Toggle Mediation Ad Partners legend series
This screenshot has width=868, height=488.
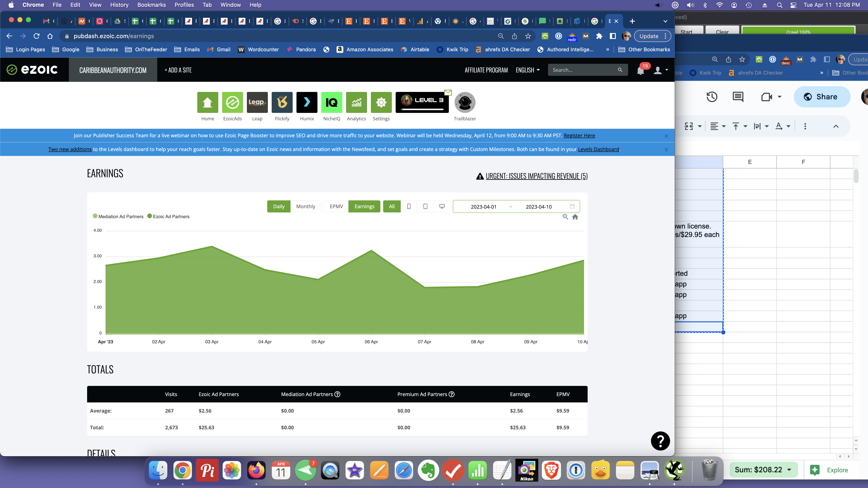118,216
